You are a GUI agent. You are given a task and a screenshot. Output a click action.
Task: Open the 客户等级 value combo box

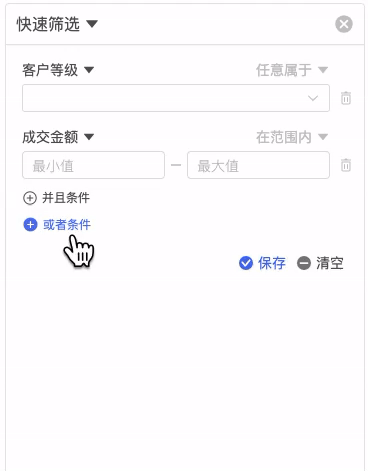[176, 98]
